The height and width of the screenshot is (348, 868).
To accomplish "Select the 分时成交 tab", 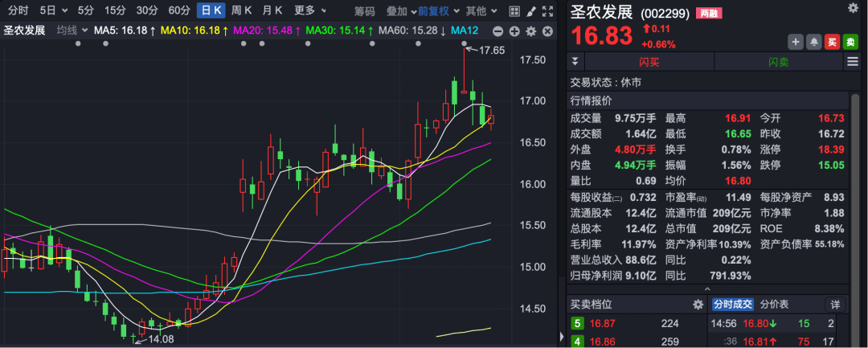I will [x=733, y=305].
